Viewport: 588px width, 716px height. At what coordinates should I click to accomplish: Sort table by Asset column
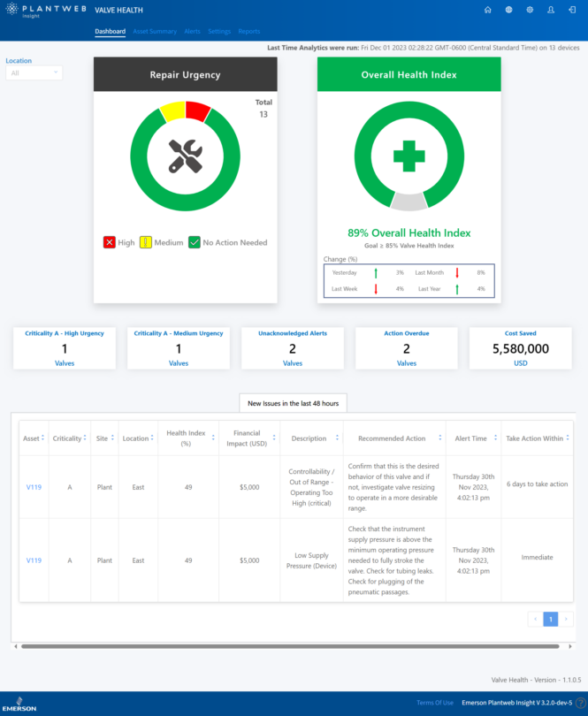tap(43, 438)
